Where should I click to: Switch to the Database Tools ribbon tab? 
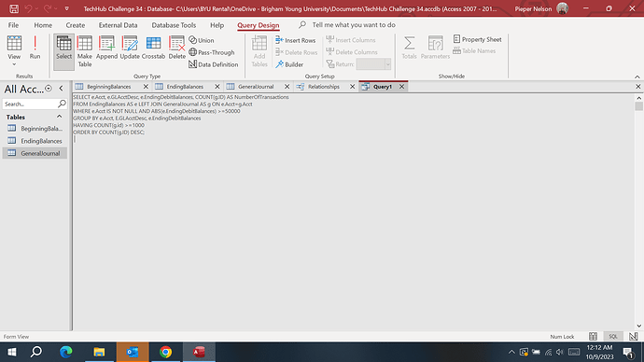[x=174, y=25]
